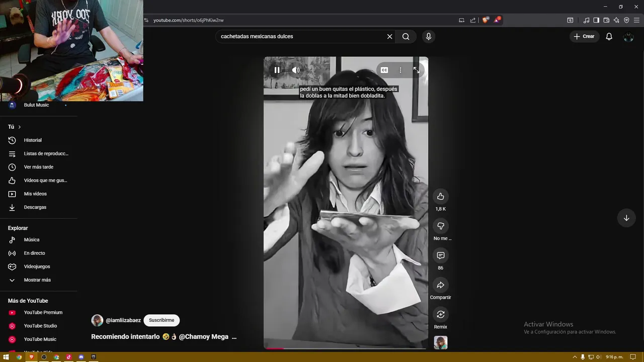644x362 pixels.
Task: Pause the playing Short video
Action: pyautogui.click(x=277, y=70)
